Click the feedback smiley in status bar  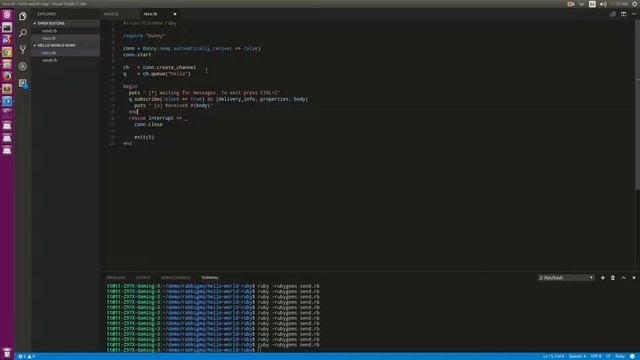point(632,356)
